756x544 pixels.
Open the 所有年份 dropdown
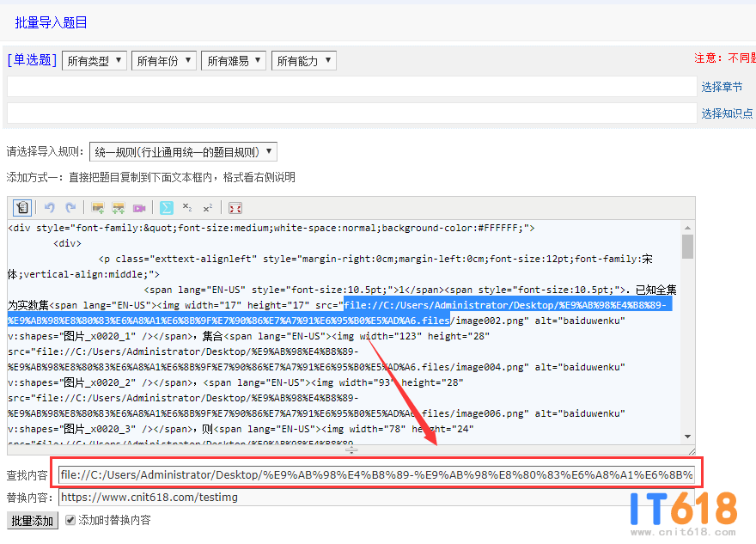click(x=164, y=61)
